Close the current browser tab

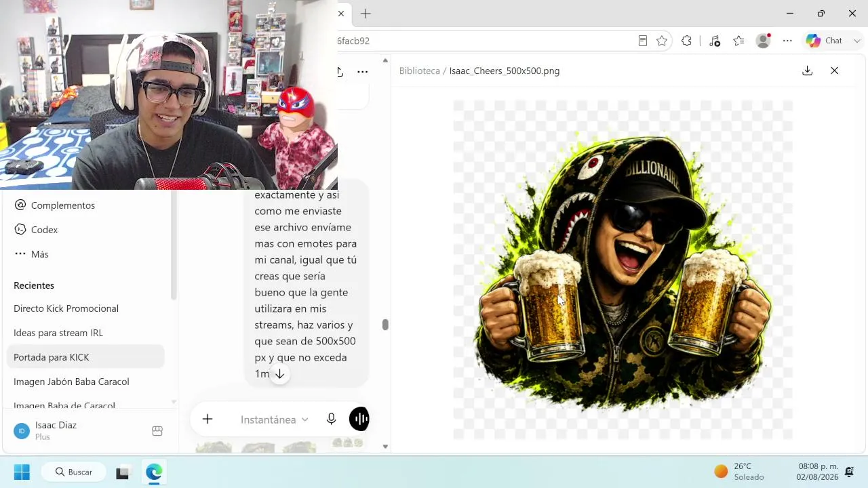[341, 14]
